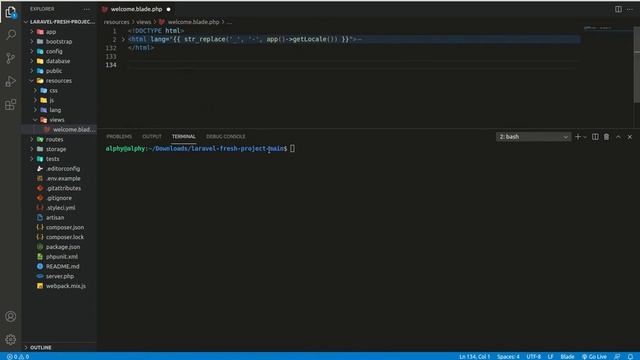Expand the database folder

[x=58, y=61]
